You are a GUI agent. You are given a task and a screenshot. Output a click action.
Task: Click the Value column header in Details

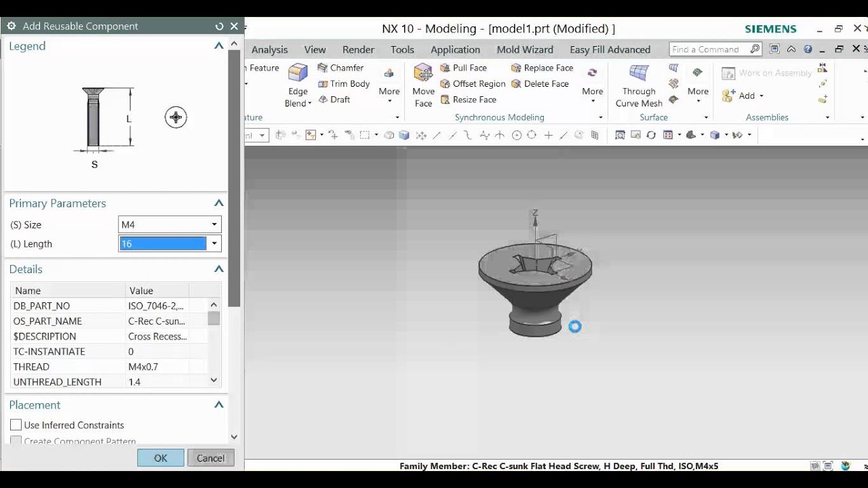[157, 291]
